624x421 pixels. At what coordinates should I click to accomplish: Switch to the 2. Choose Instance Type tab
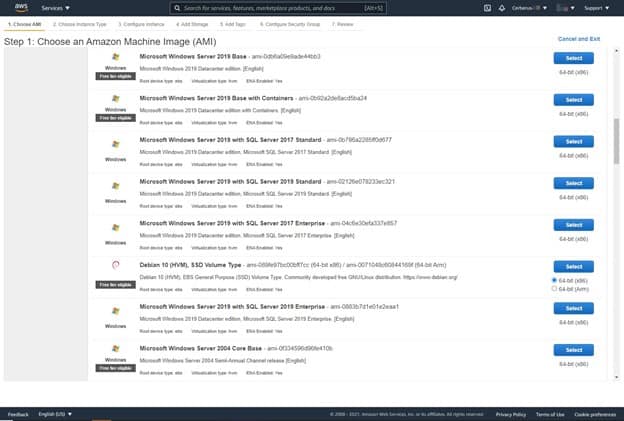pyautogui.click(x=80, y=24)
